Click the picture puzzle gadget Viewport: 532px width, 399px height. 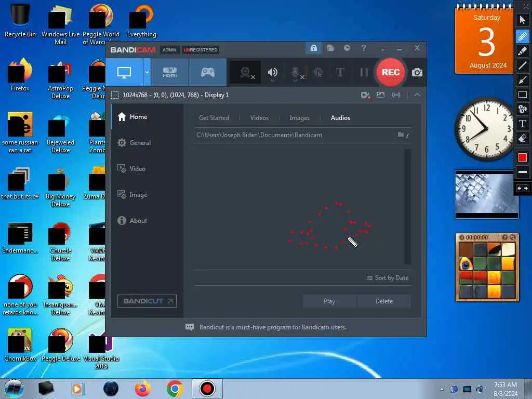(487, 267)
